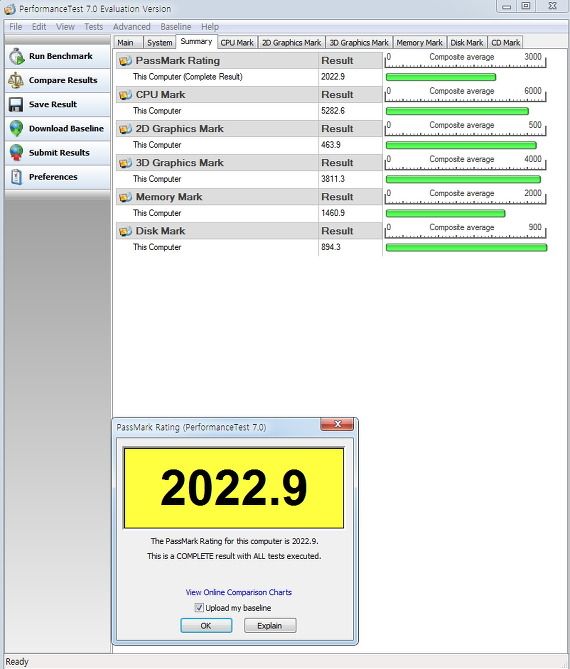Click the Disk Mark value 894.3
Screen dimensions: 570x669
coord(331,247)
